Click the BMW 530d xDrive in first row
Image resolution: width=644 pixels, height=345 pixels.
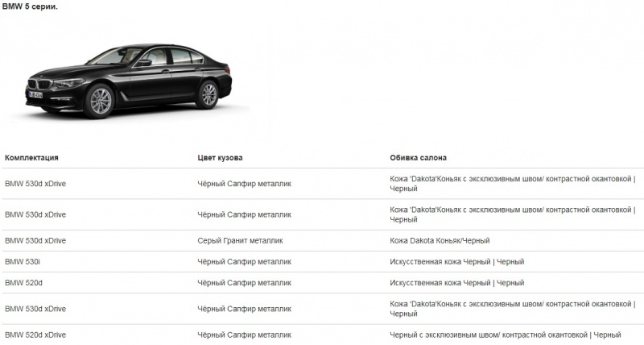35,184
